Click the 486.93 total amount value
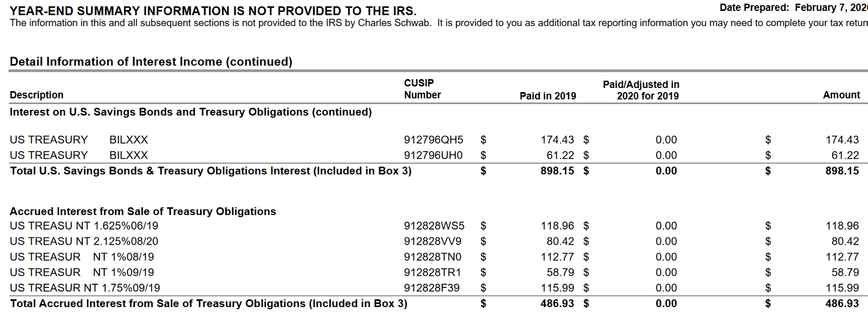This screenshot has width=868, height=317. (841, 304)
